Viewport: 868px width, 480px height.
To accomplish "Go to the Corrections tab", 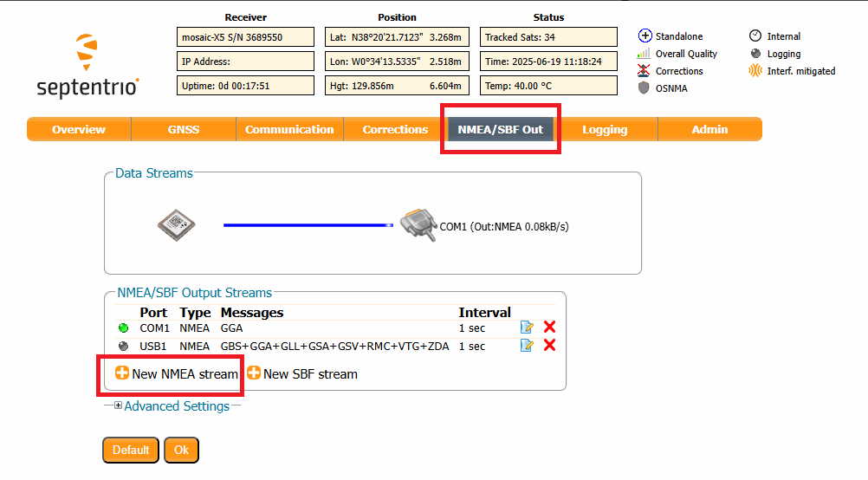I will [x=395, y=129].
